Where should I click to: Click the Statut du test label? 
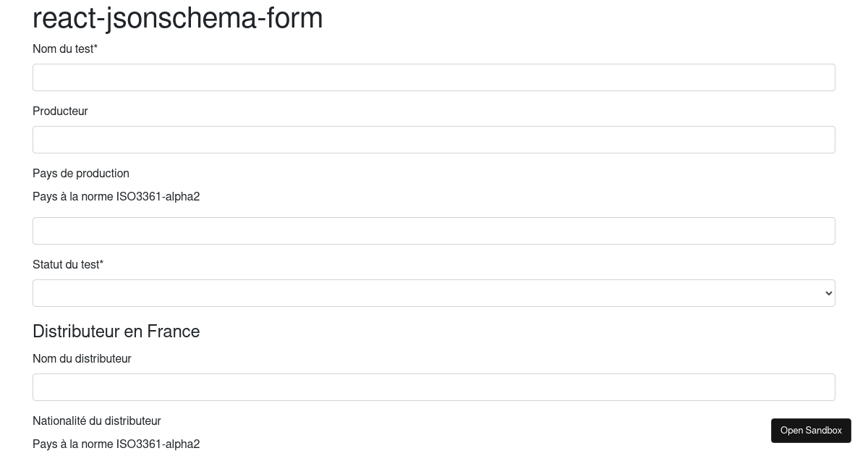68,265
